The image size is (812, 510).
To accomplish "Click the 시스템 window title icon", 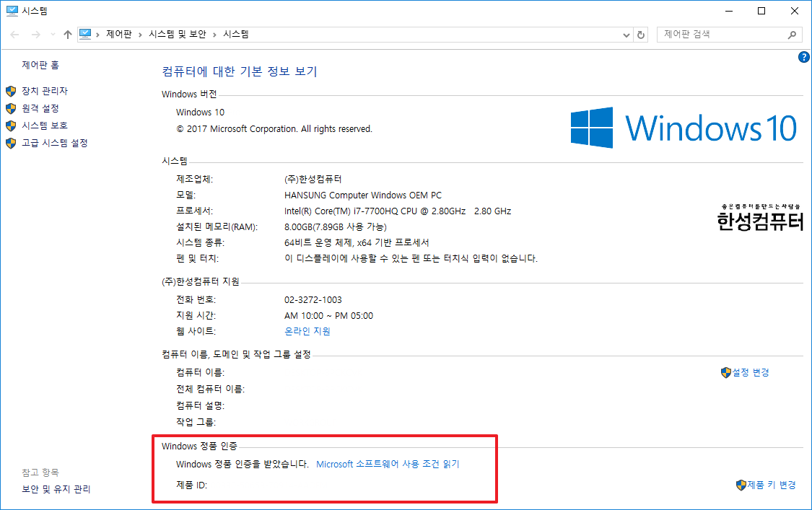I will click(x=12, y=11).
